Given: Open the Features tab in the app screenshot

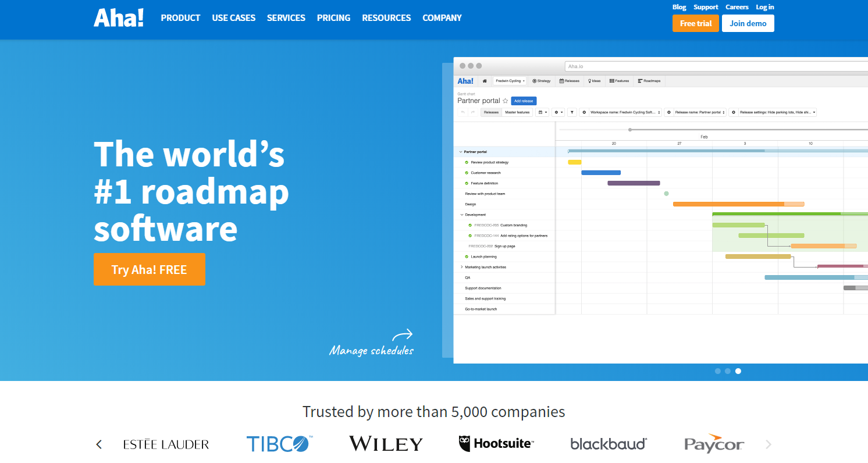Looking at the screenshot, I should click(620, 81).
